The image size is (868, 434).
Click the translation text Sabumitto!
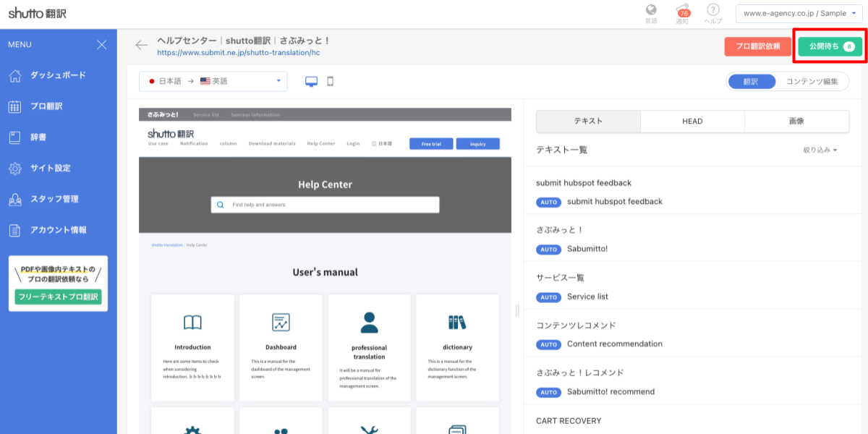(x=587, y=249)
